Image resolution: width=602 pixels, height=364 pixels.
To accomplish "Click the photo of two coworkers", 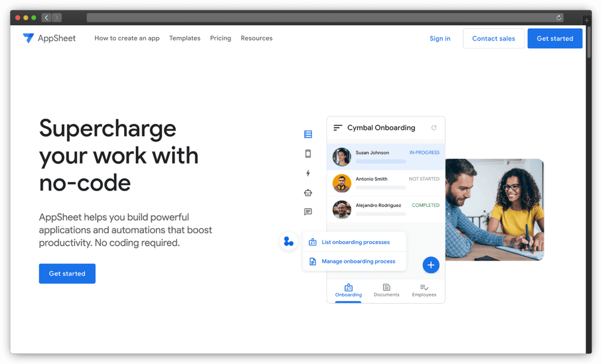I will pos(494,210).
